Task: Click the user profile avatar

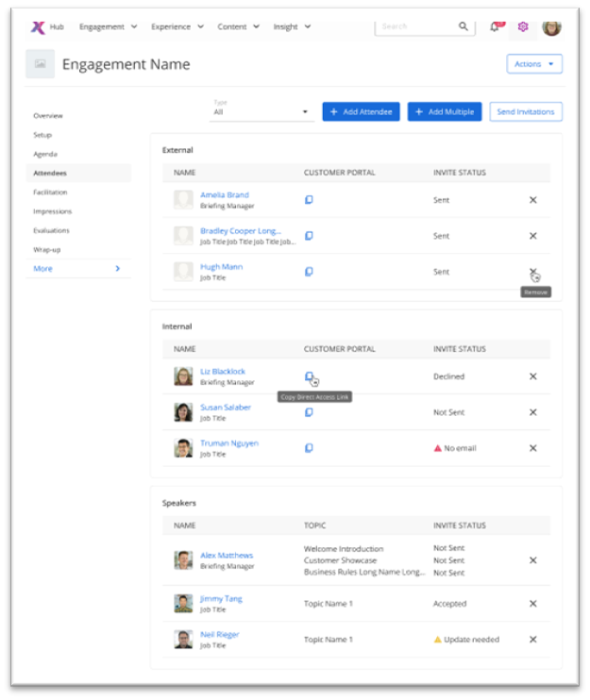Action: [x=551, y=26]
